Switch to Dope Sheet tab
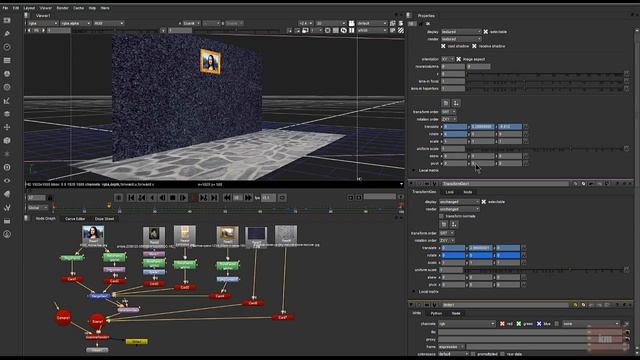The height and width of the screenshot is (360, 640). [104, 219]
